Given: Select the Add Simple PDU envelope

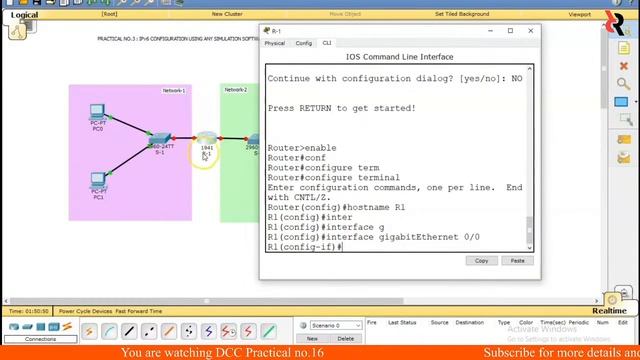Looking at the screenshot, I should (624, 140).
